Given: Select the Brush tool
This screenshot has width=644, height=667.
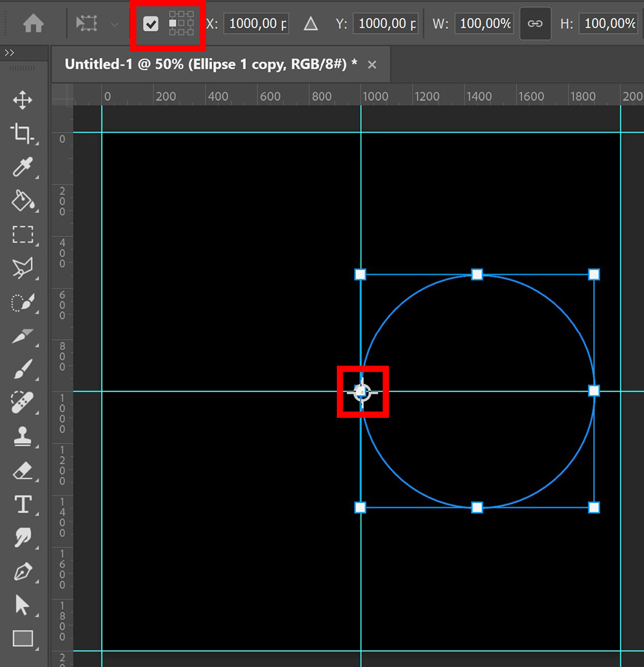Looking at the screenshot, I should click(23, 370).
